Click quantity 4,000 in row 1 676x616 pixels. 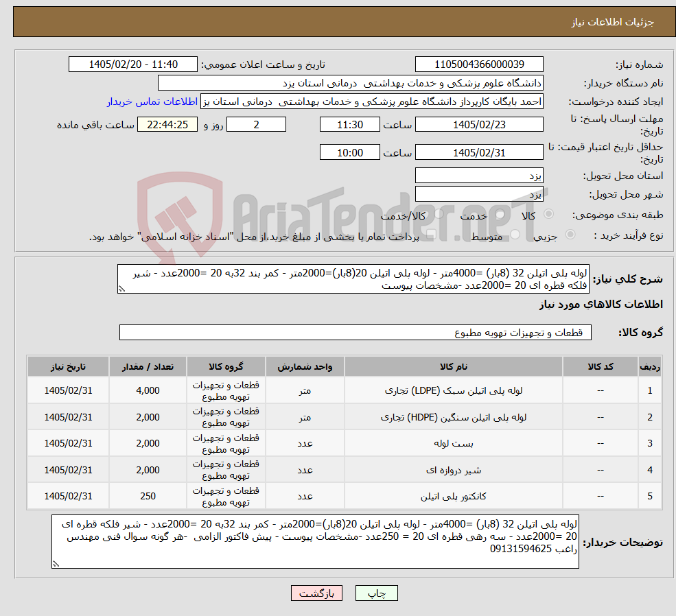tap(148, 391)
